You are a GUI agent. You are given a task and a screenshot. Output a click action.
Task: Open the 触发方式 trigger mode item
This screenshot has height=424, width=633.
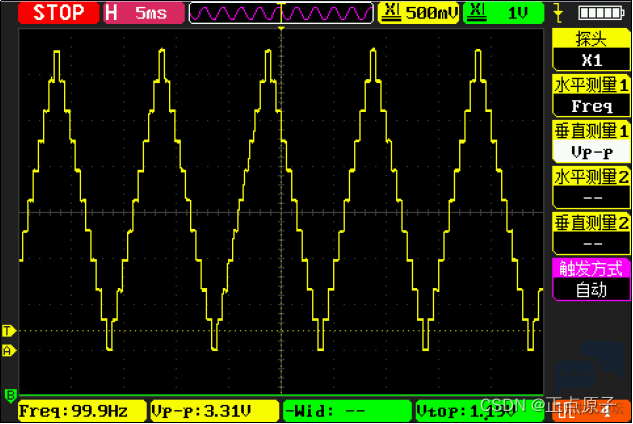(x=591, y=269)
